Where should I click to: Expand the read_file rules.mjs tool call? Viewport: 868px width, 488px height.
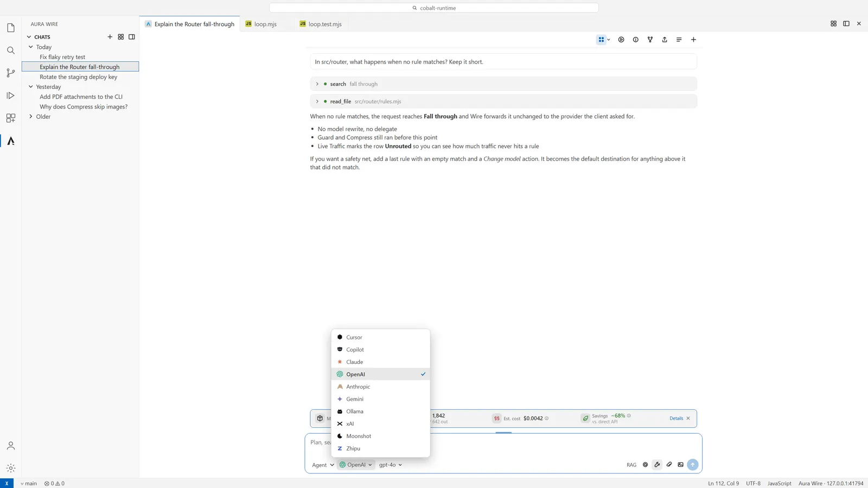(x=503, y=101)
